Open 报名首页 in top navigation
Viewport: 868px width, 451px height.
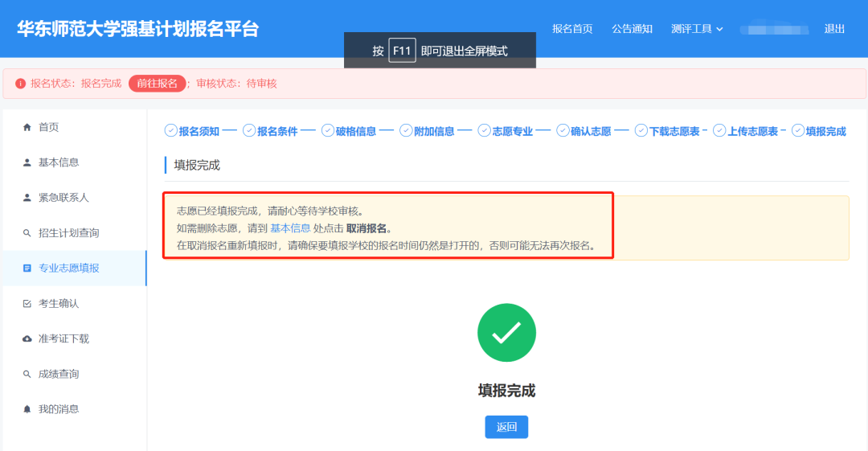pos(572,29)
